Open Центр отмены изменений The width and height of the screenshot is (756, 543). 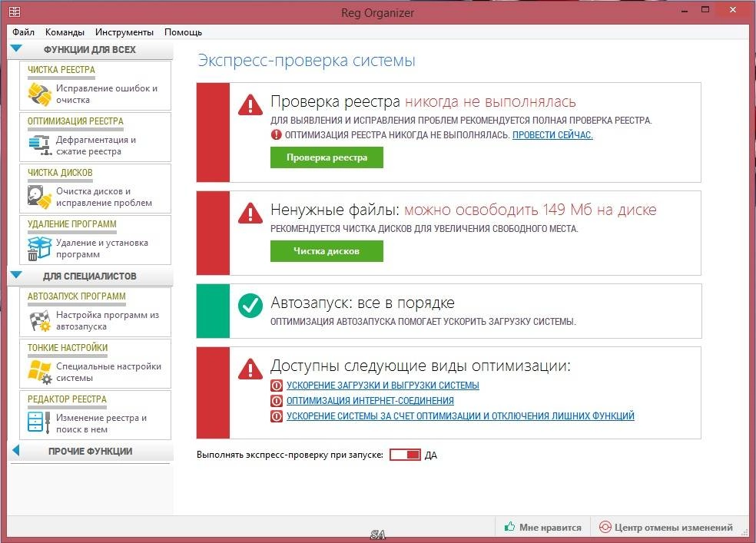pos(666,527)
